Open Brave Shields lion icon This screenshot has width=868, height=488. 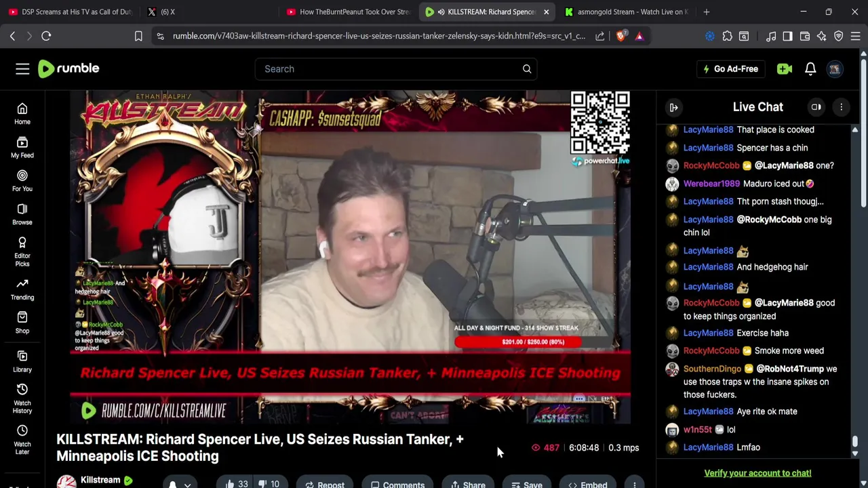click(620, 36)
